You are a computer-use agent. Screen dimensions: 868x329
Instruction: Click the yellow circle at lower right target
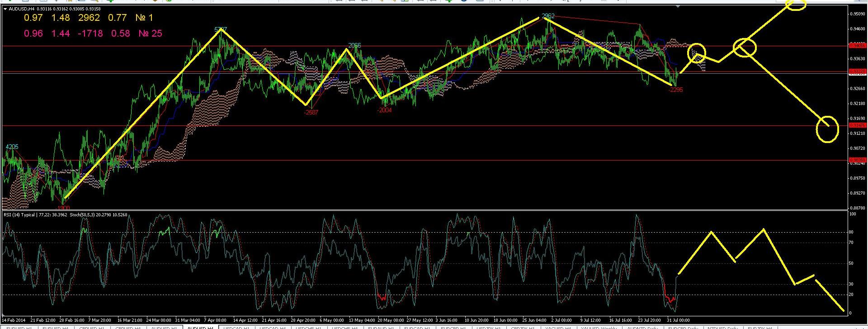tap(827, 129)
